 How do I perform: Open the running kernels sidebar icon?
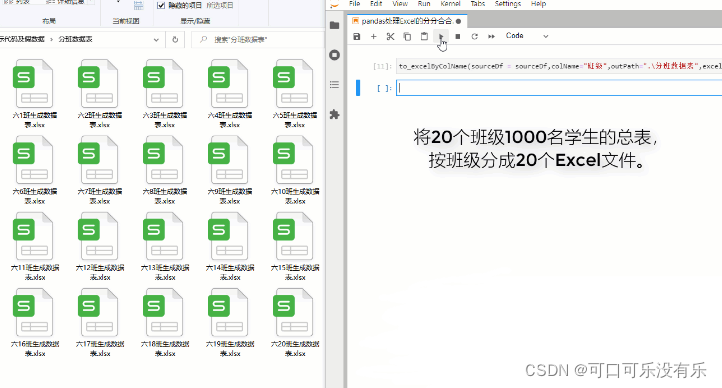[x=335, y=55]
